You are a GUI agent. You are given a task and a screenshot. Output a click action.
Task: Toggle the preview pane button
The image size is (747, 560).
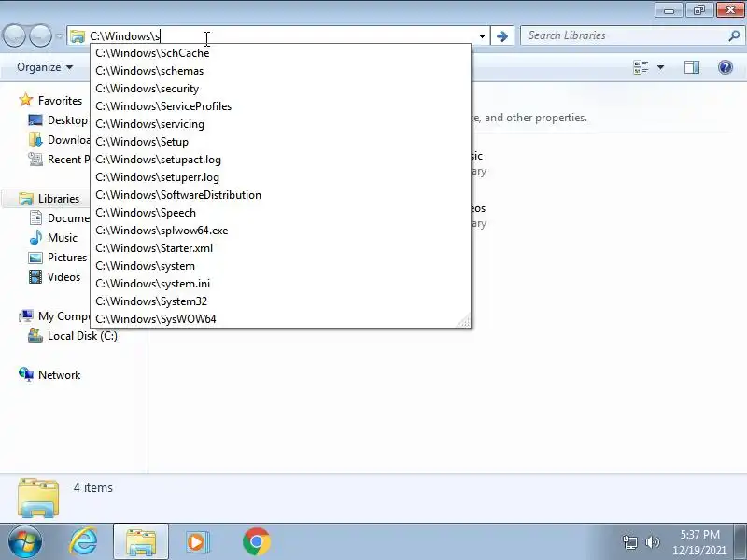pyautogui.click(x=692, y=67)
